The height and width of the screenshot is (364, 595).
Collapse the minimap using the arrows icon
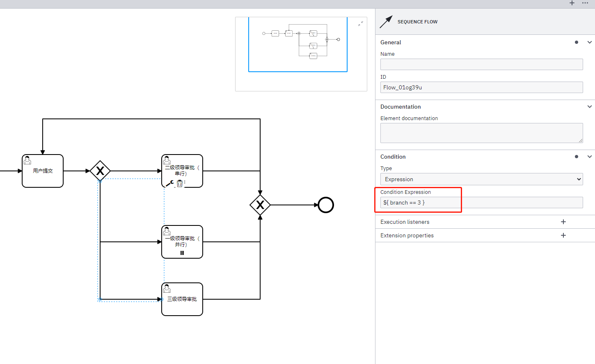360,24
